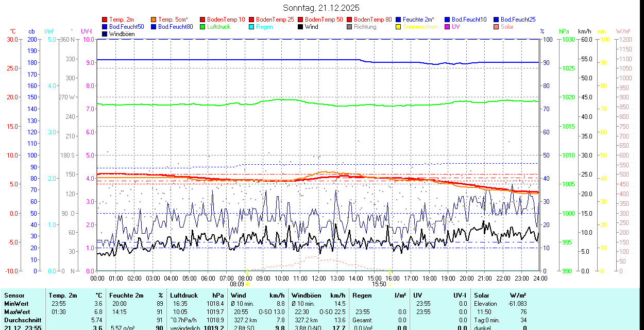Click the yellow Sonnenschein legend square
The image size is (644, 330).
398,27
